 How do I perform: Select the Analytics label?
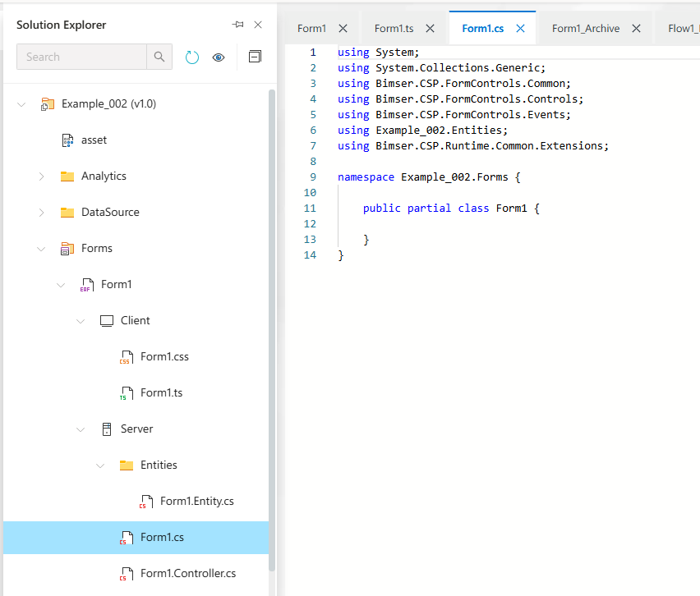[104, 177]
